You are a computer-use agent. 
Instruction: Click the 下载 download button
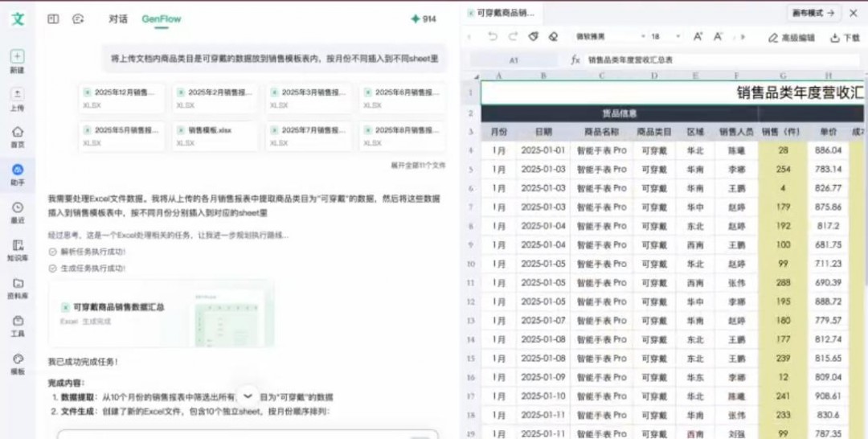click(845, 38)
